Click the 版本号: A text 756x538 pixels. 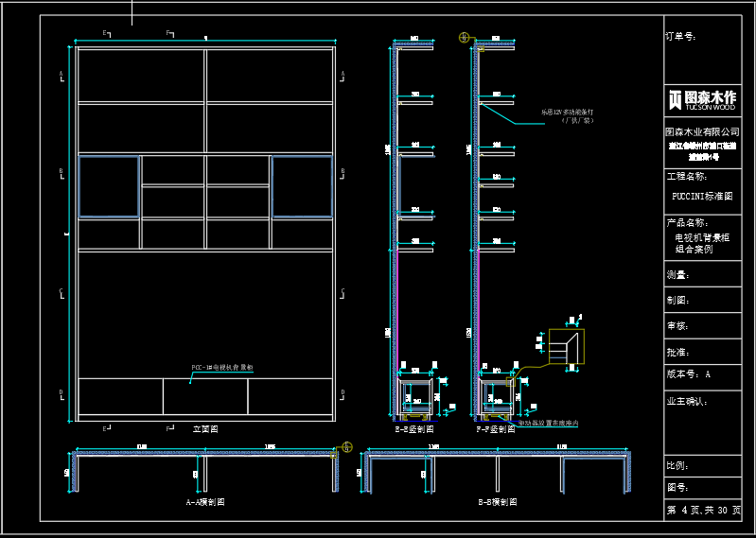(689, 374)
